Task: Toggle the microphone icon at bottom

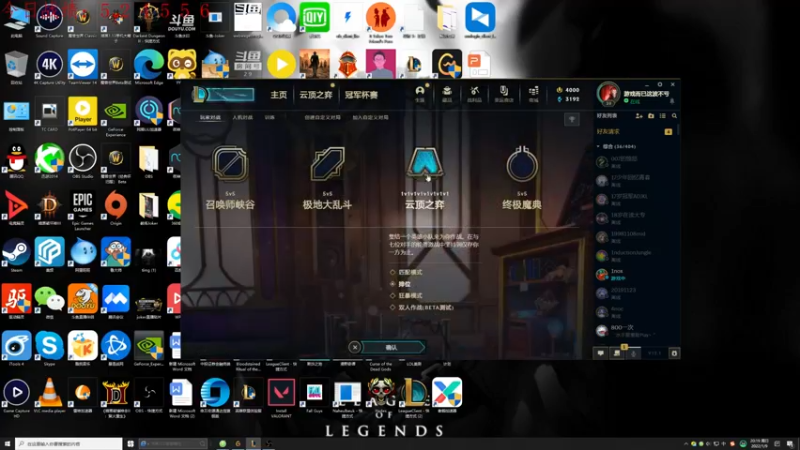Action: pyautogui.click(x=634, y=353)
